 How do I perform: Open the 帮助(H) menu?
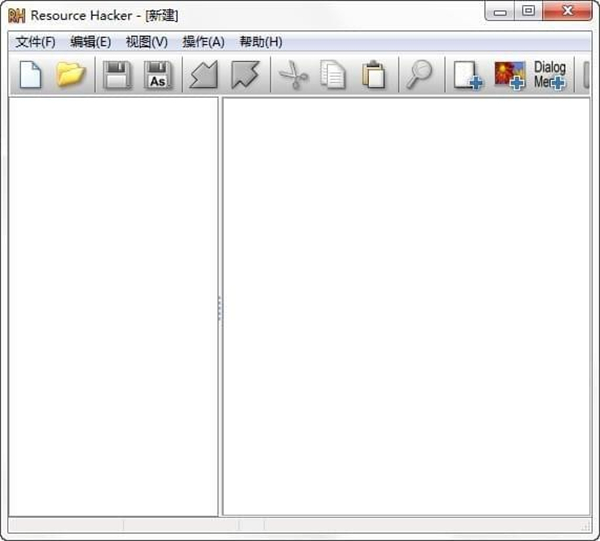[260, 42]
